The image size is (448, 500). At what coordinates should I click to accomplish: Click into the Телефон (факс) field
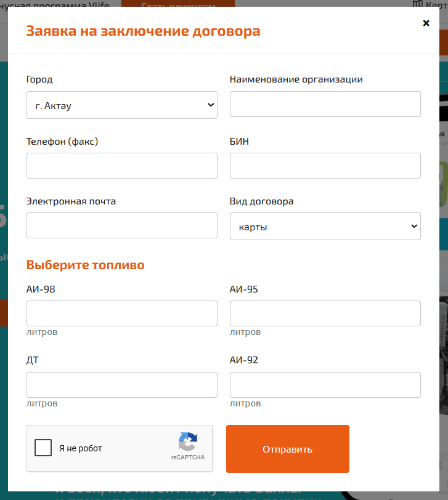(x=122, y=166)
